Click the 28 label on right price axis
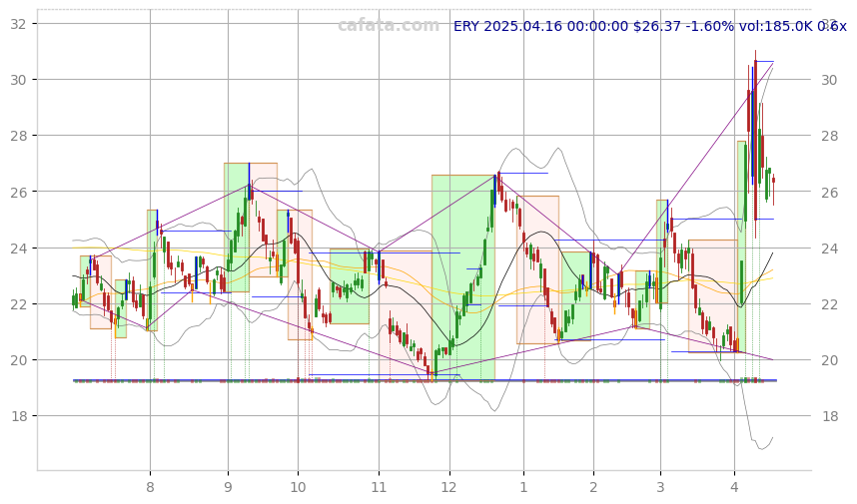The height and width of the screenshot is (504, 857). [x=829, y=136]
